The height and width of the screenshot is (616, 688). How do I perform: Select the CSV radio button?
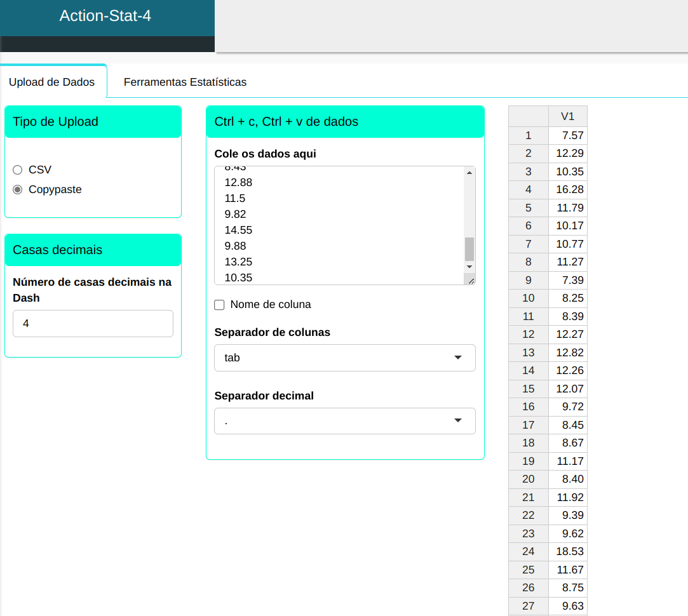(x=17, y=170)
